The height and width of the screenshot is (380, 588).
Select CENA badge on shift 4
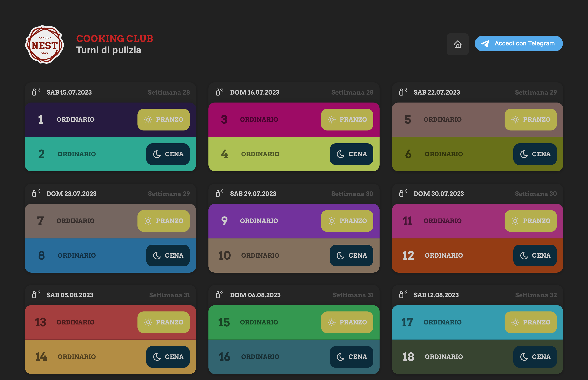(351, 154)
